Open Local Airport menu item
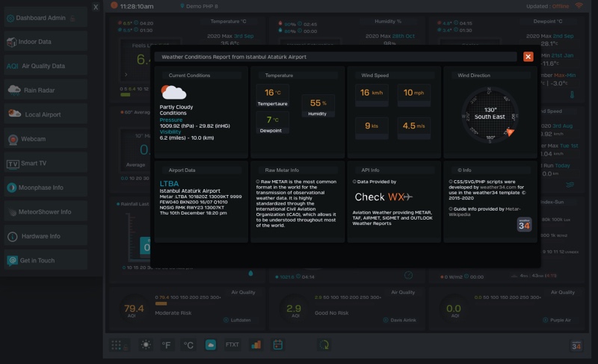Viewport: 598px width, 364px height. pyautogui.click(x=46, y=114)
